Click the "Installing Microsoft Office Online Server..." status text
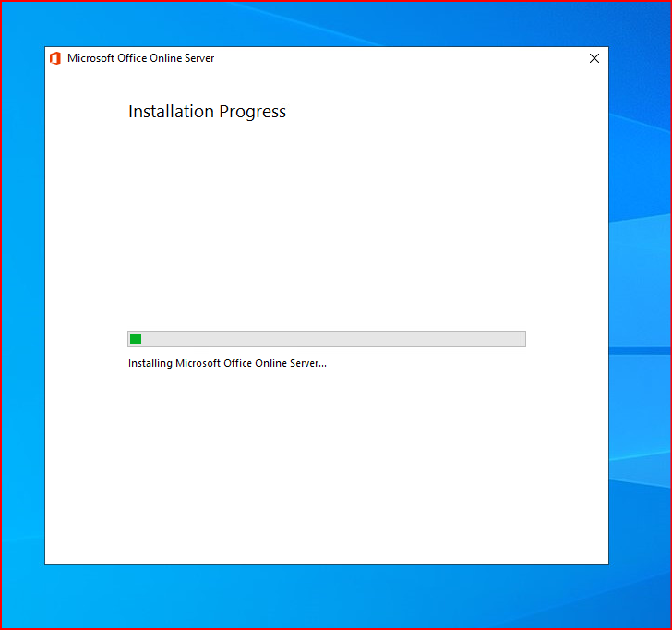Screen dimensions: 672x630 click(227, 363)
